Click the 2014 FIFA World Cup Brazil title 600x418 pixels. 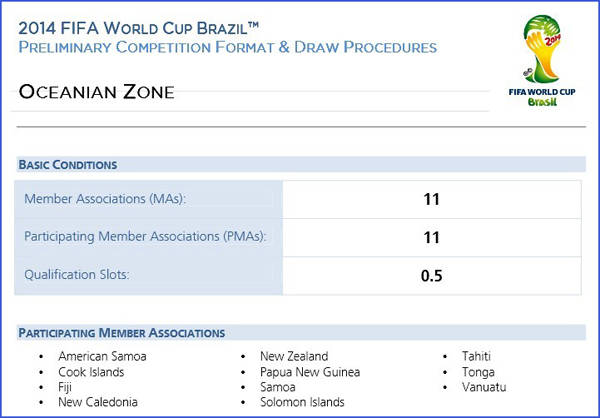pos(139,28)
